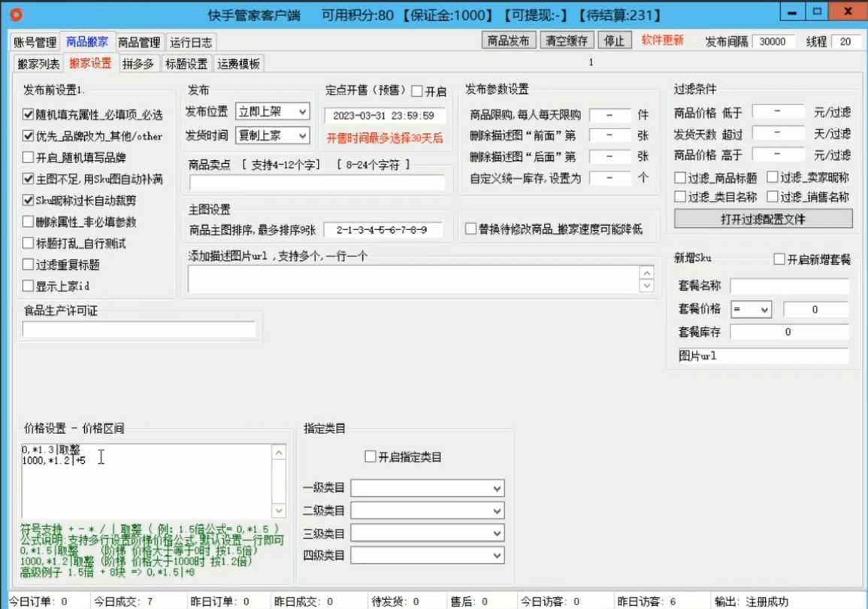The image size is (868, 609).
Task: Click the 商品限购 quantity field
Action: pyautogui.click(x=610, y=115)
